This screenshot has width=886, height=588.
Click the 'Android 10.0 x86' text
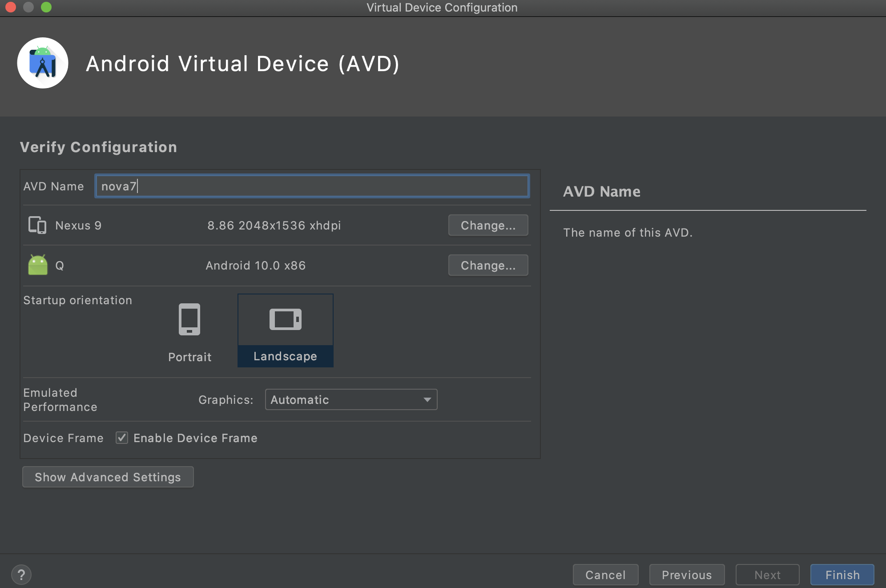[256, 265]
